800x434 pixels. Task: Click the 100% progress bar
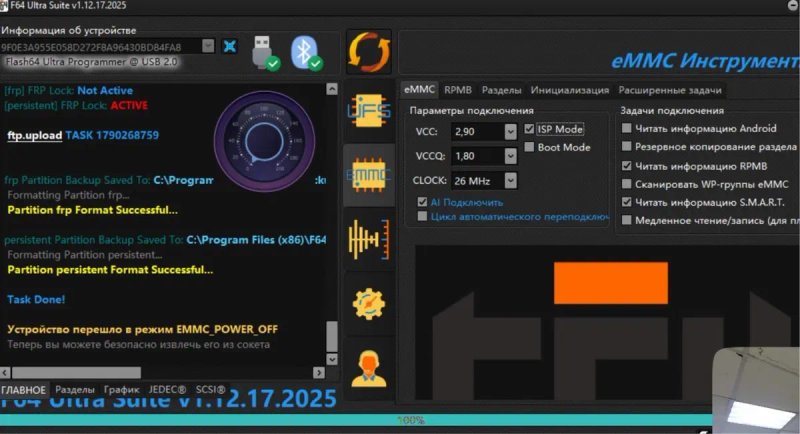click(x=356, y=420)
